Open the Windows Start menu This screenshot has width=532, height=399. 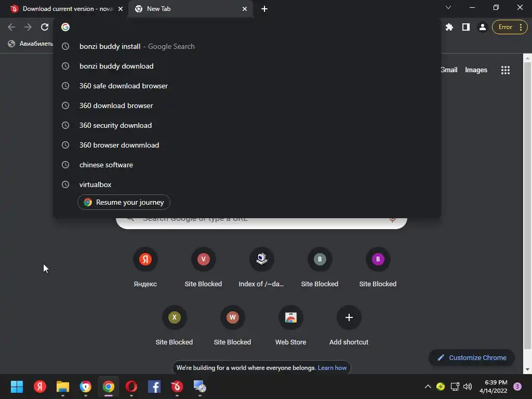[17, 387]
